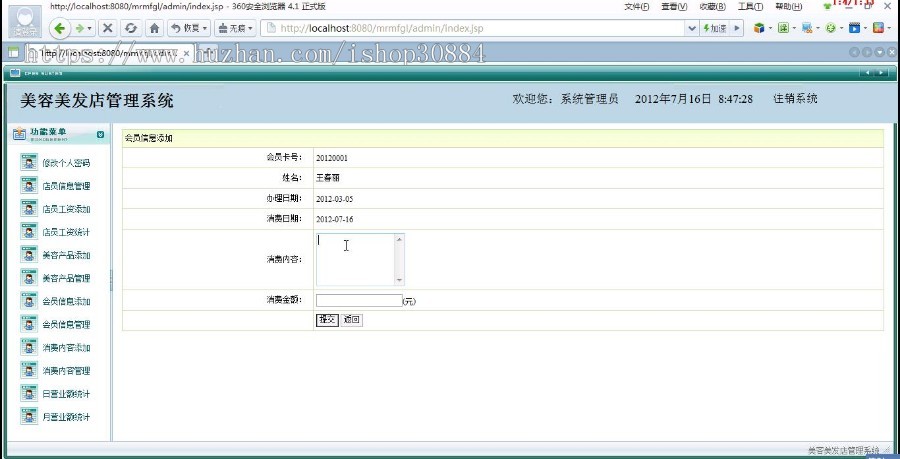Viewport: 900px width, 459px height.
Task: Click the green round plus extension icon
Action: pyautogui.click(x=831, y=28)
